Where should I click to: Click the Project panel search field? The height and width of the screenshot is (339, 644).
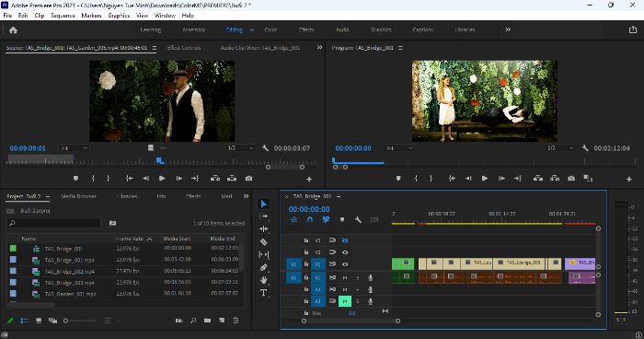tap(54, 223)
